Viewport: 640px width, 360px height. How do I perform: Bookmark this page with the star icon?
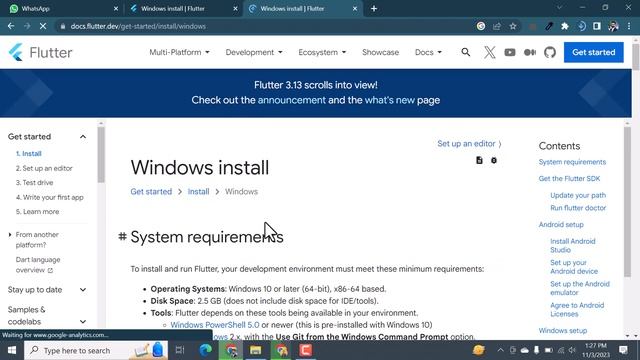(513, 26)
